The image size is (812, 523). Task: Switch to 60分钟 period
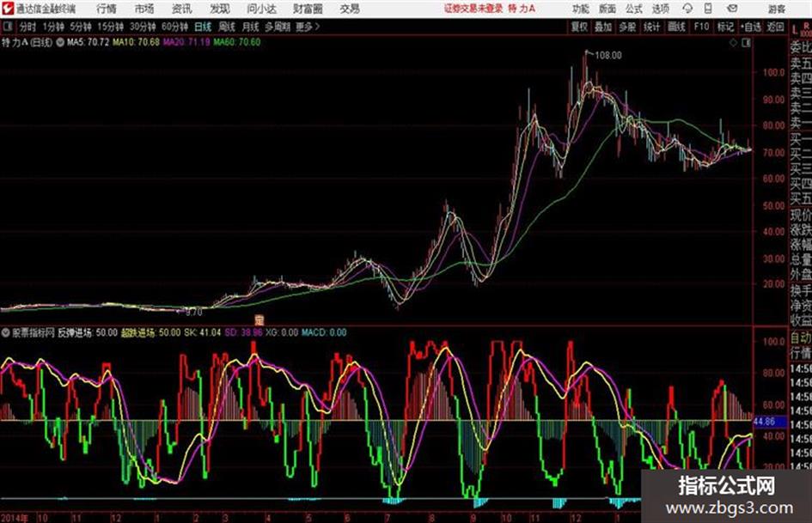tap(175, 27)
